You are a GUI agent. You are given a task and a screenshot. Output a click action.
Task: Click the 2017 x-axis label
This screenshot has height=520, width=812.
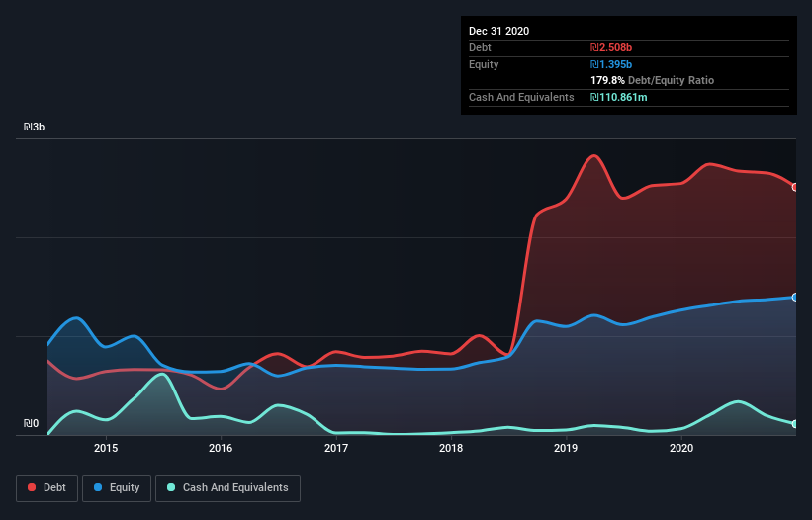pos(336,448)
